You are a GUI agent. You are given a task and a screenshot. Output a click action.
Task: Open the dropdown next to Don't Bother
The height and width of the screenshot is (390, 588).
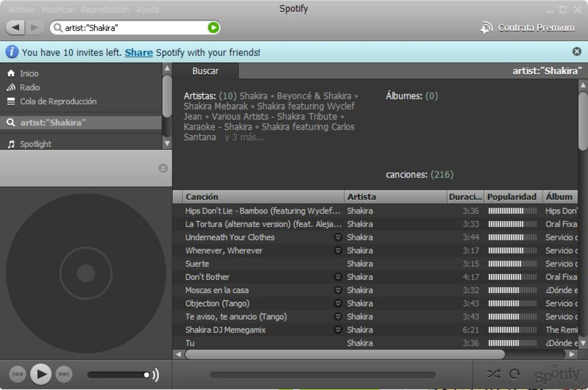click(337, 277)
